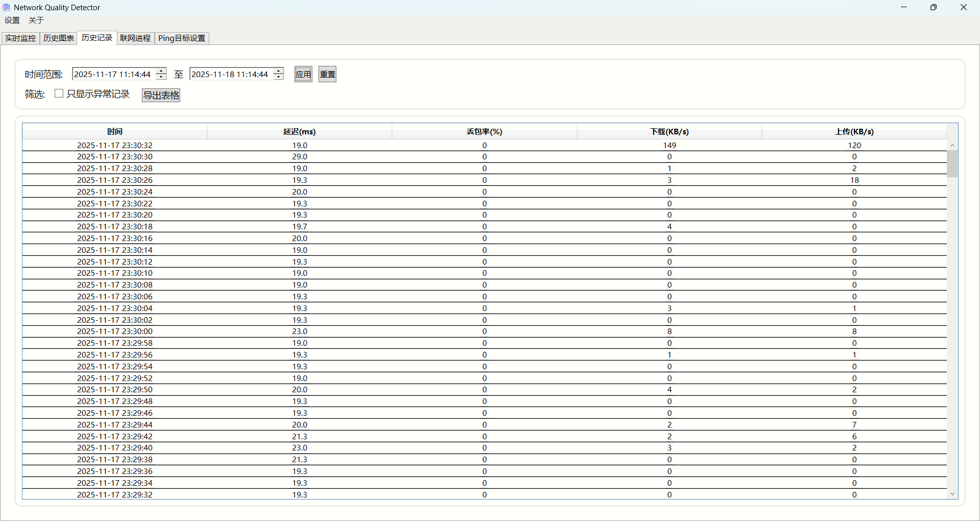The height and width of the screenshot is (521, 980).
Task: Decrement the start time spinner down arrow
Action: pyautogui.click(x=161, y=77)
